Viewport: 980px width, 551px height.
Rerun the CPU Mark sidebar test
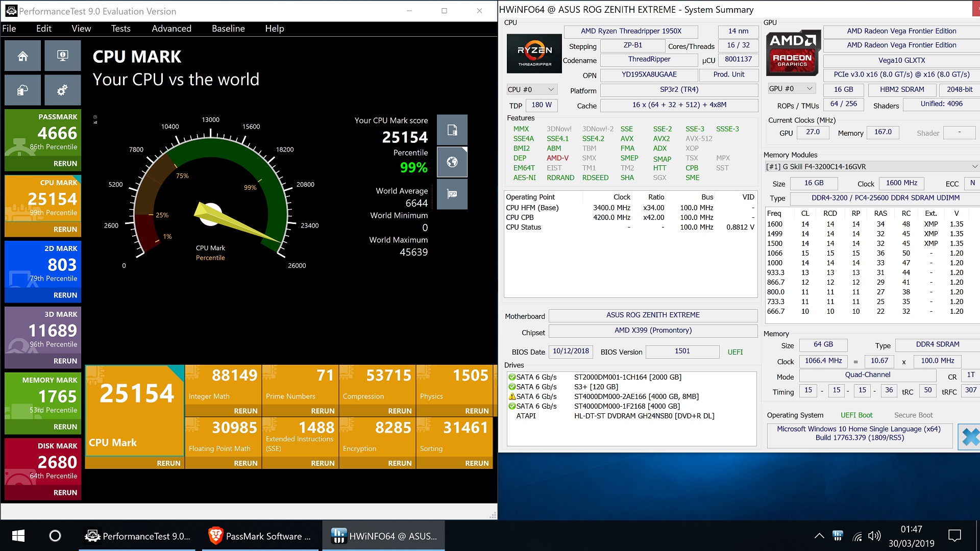point(65,230)
